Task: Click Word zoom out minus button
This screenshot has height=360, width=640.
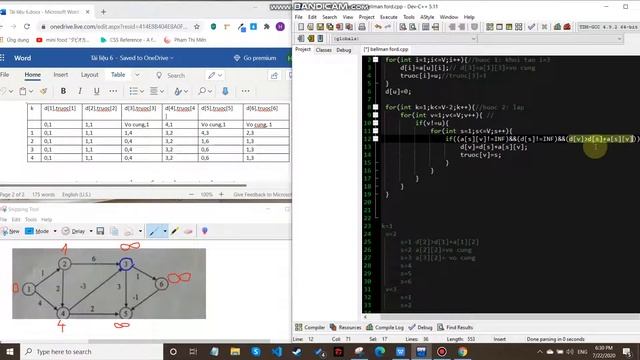Action: 191,195
